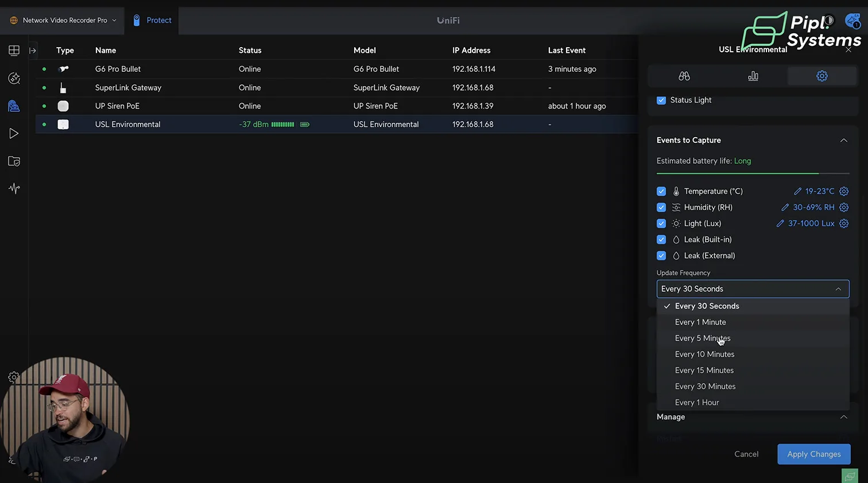The width and height of the screenshot is (868, 483).
Task: Open the archive folder icon in sidebar
Action: tap(14, 161)
